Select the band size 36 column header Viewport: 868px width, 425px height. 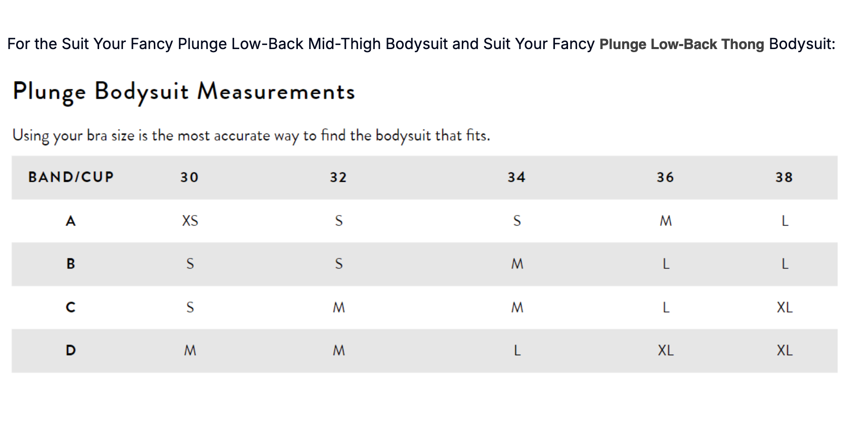665,177
